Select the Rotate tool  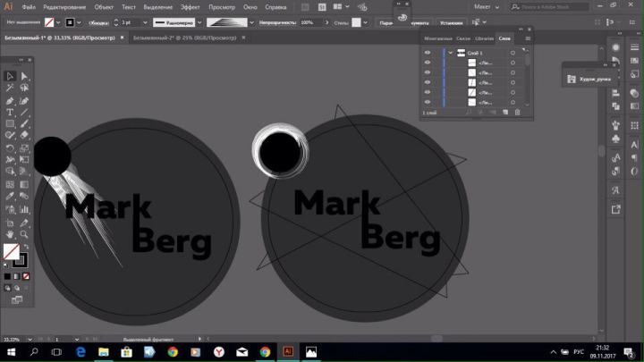pyautogui.click(x=10, y=148)
